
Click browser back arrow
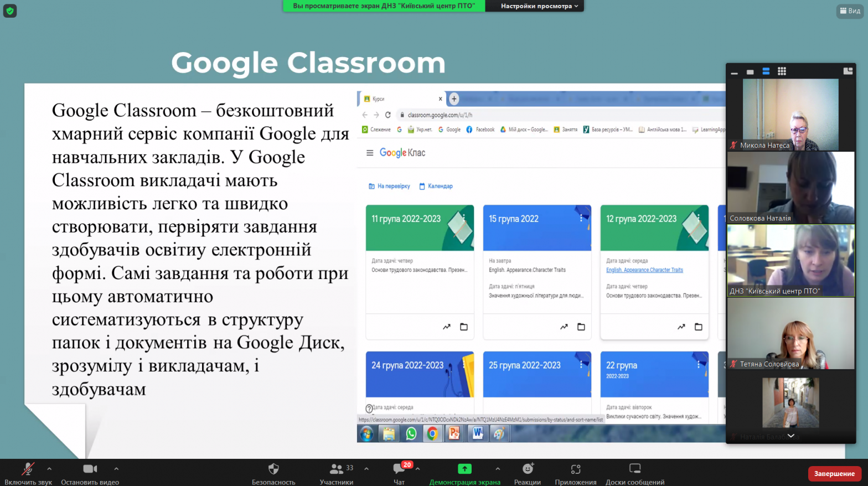(365, 115)
